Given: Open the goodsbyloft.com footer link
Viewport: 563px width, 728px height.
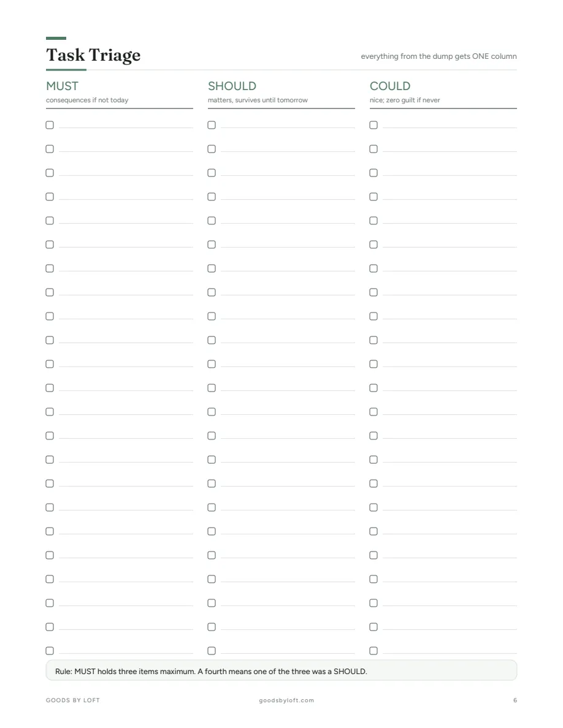Looking at the screenshot, I should [x=286, y=700].
